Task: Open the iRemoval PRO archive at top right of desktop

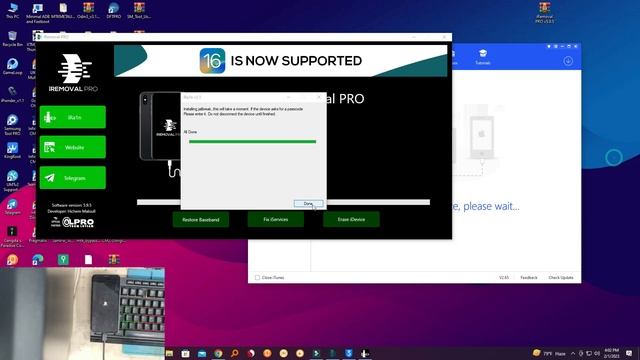Action: tap(544, 13)
